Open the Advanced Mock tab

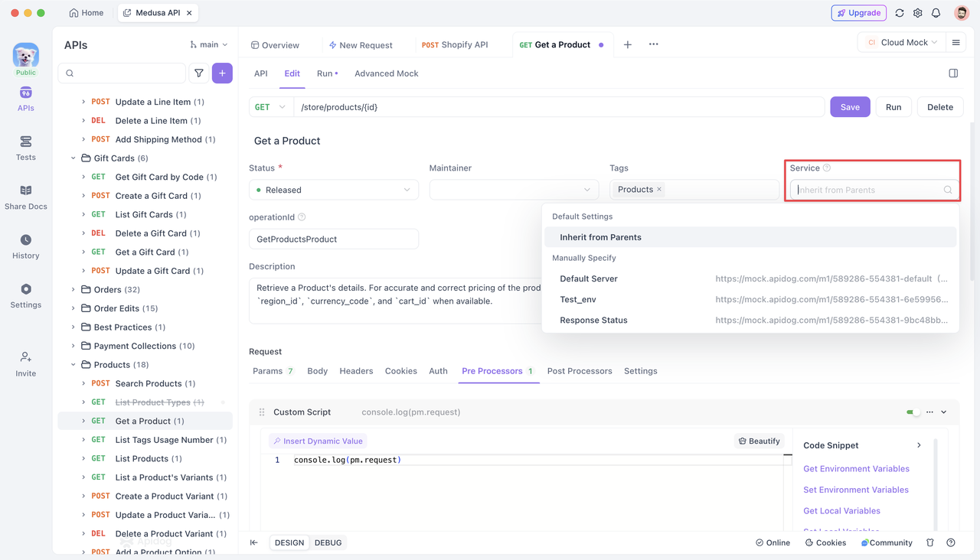click(387, 73)
